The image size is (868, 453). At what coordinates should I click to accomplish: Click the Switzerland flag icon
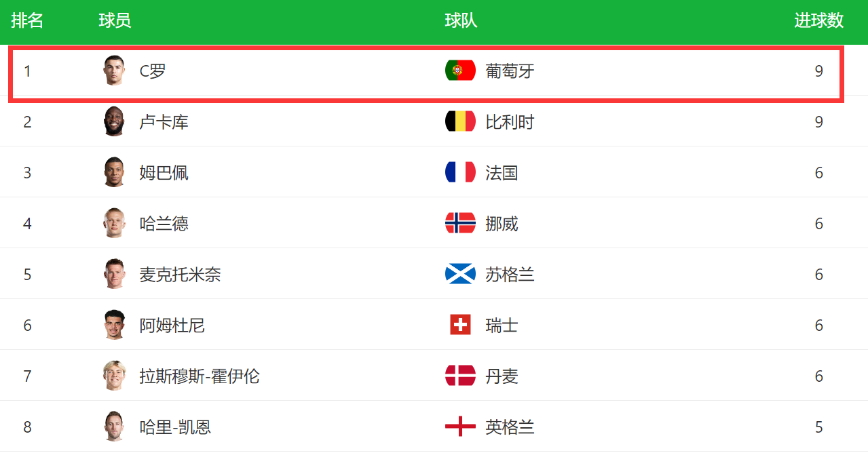click(460, 325)
